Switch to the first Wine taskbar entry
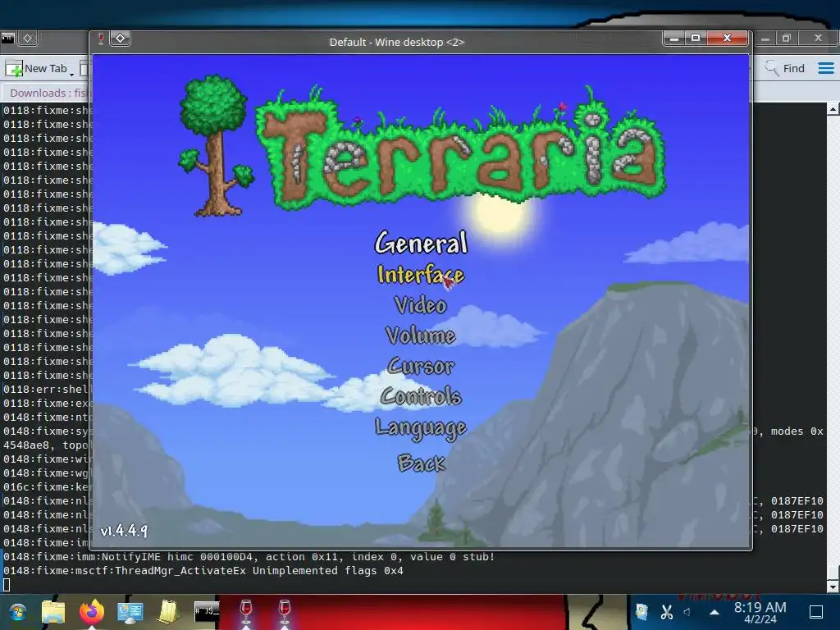 (246, 612)
